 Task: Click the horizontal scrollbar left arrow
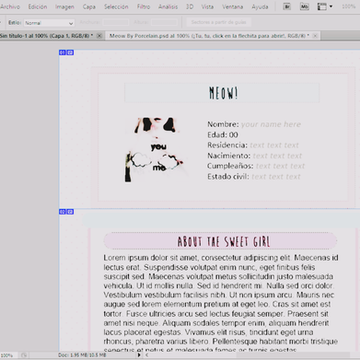click(146, 355)
